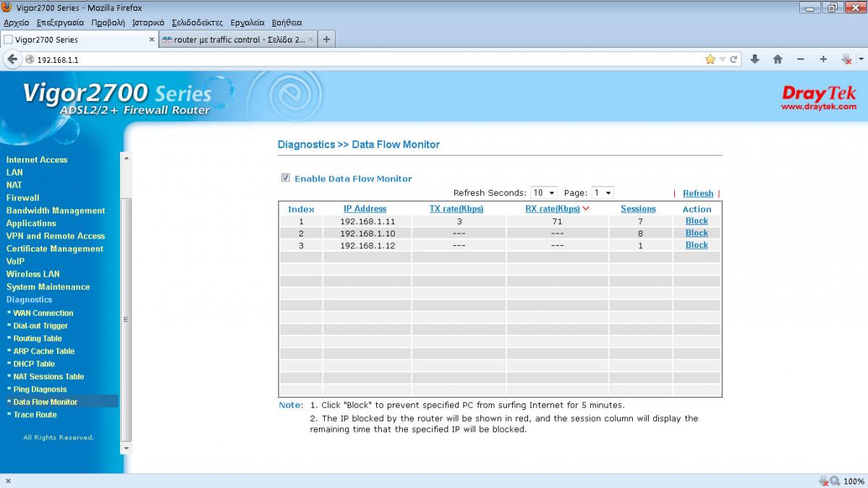Open the Refresh Seconds dropdown
This screenshot has height=488, width=868.
coord(544,193)
